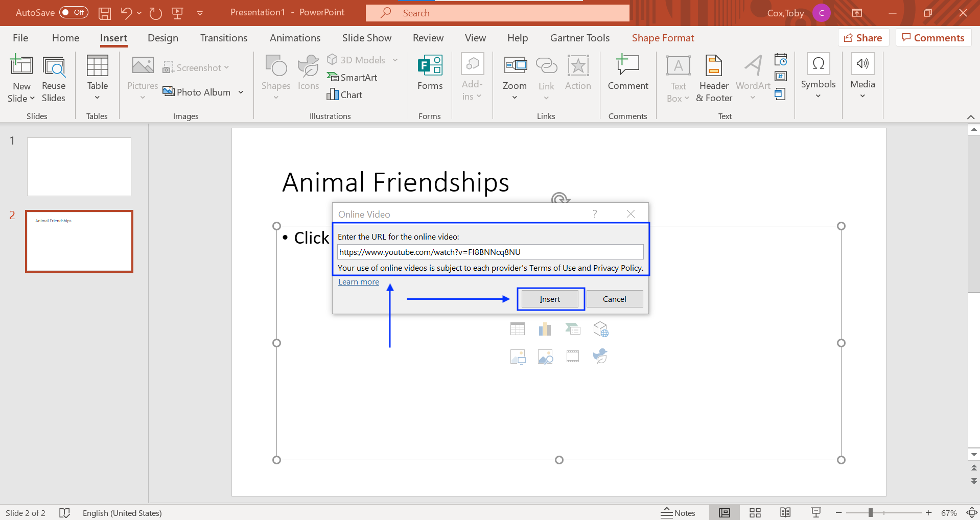Click the online video URL field
The height and width of the screenshot is (520, 980).
[490, 252]
